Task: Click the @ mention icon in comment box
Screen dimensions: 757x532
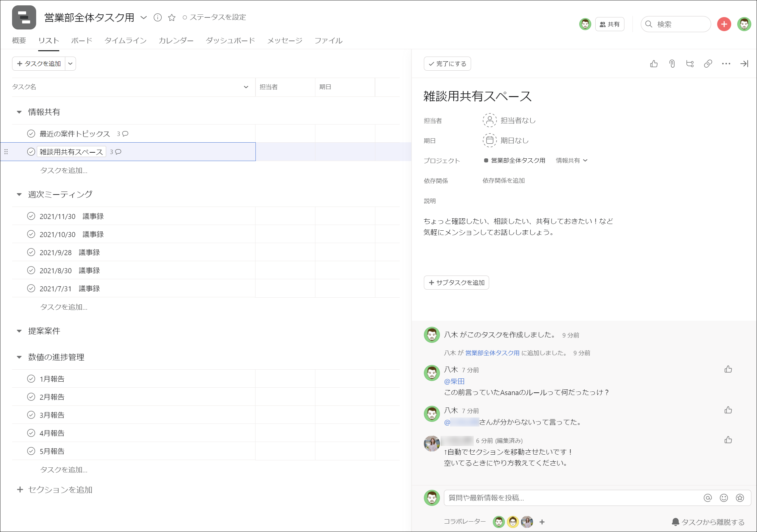Action: 707,498
